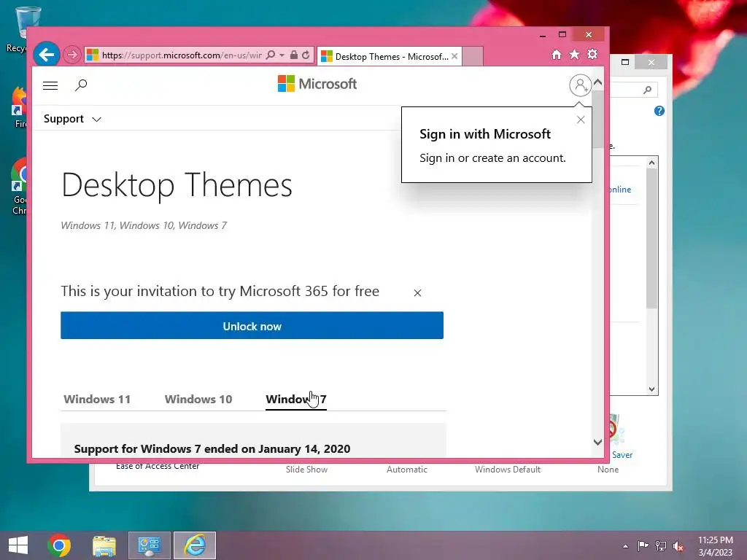Viewport: 747px width, 560px height.
Task: Show hidden system tray icons
Action: [625, 546]
